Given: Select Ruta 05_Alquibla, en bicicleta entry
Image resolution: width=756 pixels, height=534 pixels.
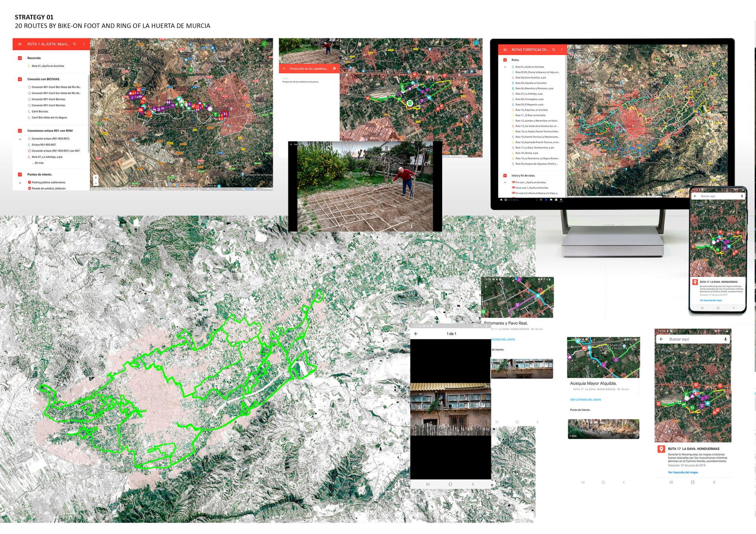Looking at the screenshot, I should click(531, 83).
